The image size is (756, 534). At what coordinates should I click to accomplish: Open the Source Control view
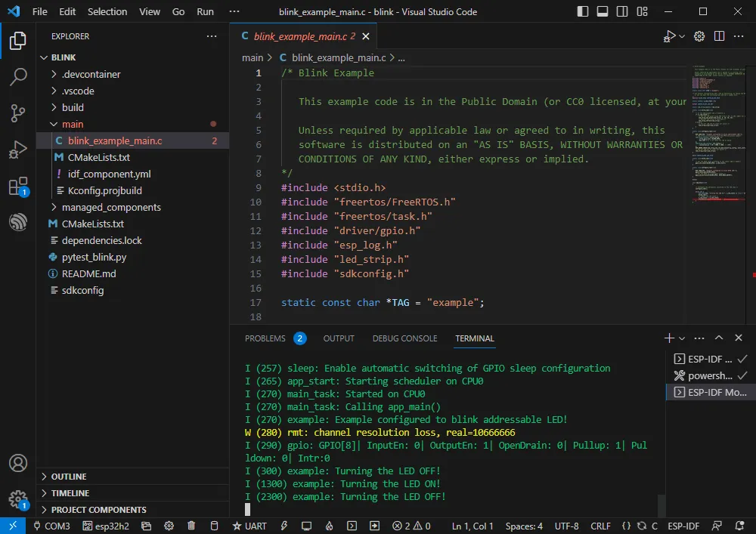point(18,113)
